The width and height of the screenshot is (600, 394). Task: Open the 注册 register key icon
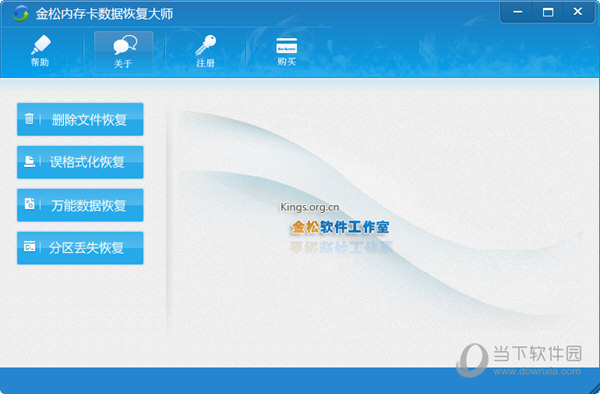coord(205,51)
